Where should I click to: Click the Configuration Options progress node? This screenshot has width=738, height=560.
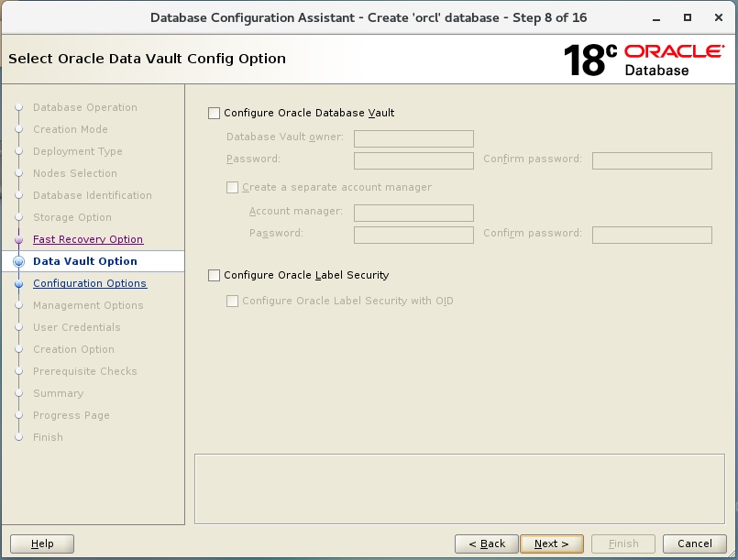pyautogui.click(x=20, y=283)
